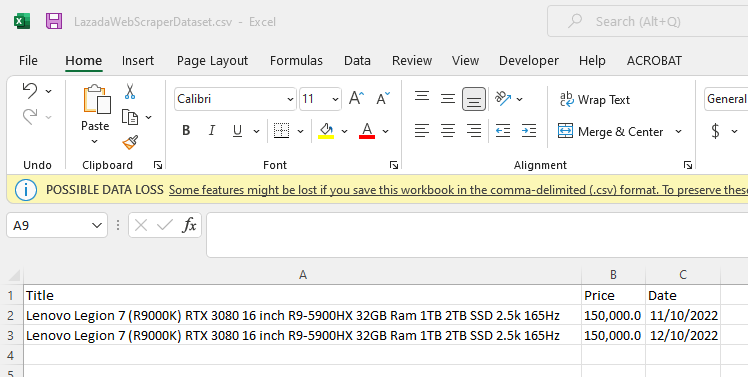Open the Underline style dropdown arrow

coord(256,131)
